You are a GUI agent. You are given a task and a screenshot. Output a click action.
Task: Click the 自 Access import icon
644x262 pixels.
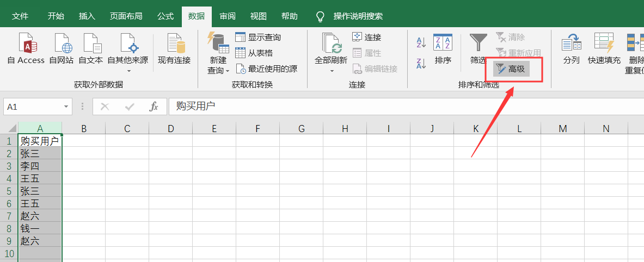tap(26, 43)
